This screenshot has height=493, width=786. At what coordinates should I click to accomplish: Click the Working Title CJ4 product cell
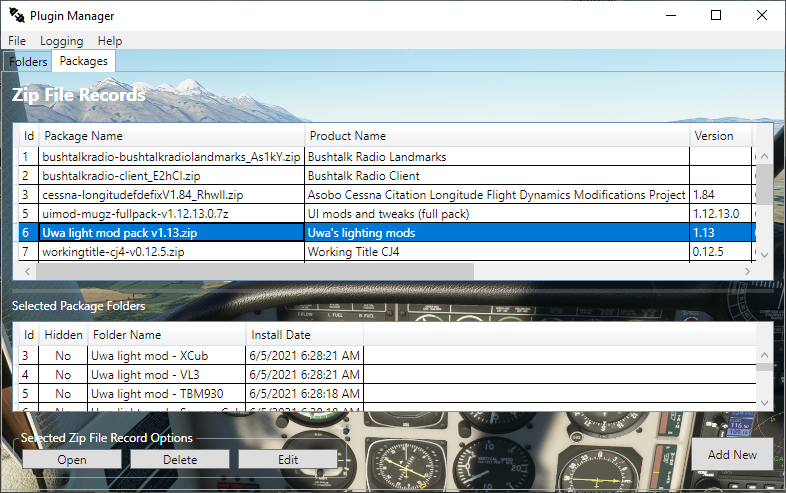click(497, 251)
